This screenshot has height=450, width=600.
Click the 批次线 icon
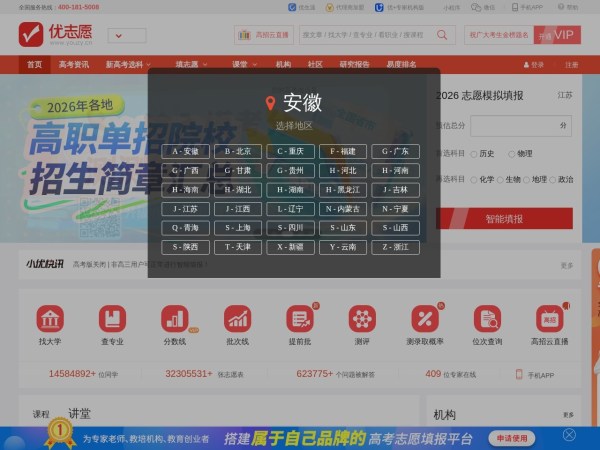[x=237, y=319]
